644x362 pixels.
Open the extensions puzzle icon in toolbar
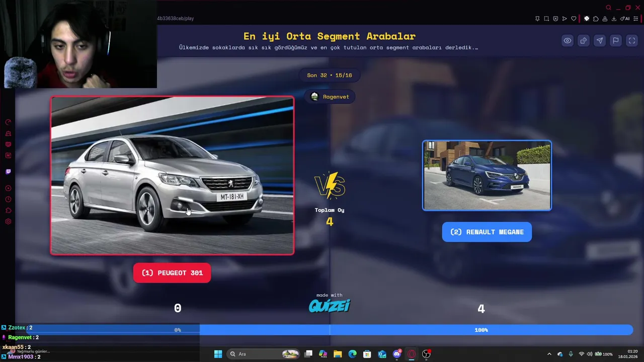tap(596, 19)
